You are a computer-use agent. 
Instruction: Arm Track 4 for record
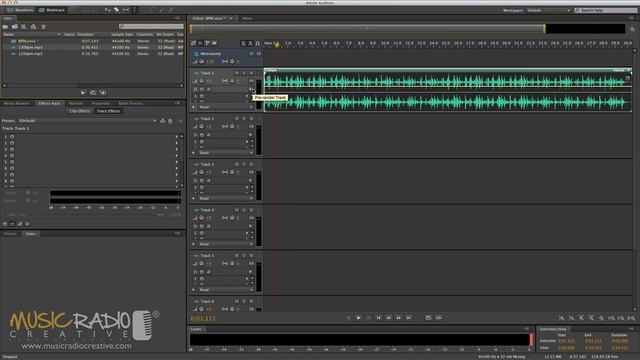click(x=251, y=210)
